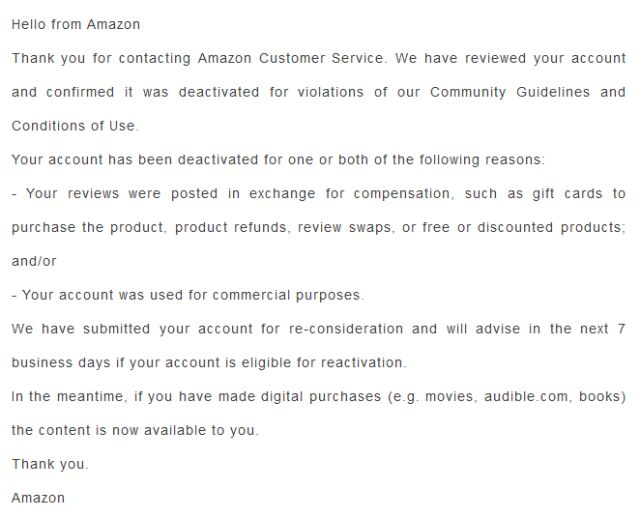Click the 'and/or' line
640x518 pixels.
click(x=34, y=261)
